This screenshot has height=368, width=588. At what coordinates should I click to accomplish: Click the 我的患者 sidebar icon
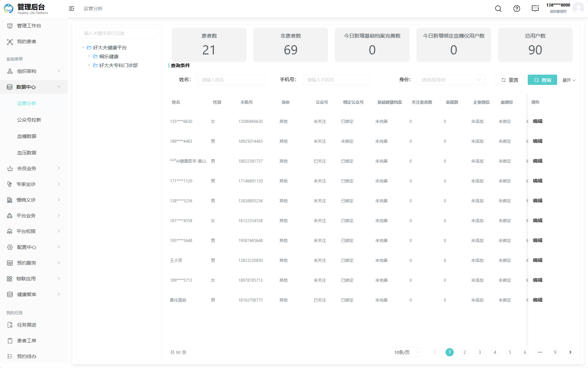[10, 42]
